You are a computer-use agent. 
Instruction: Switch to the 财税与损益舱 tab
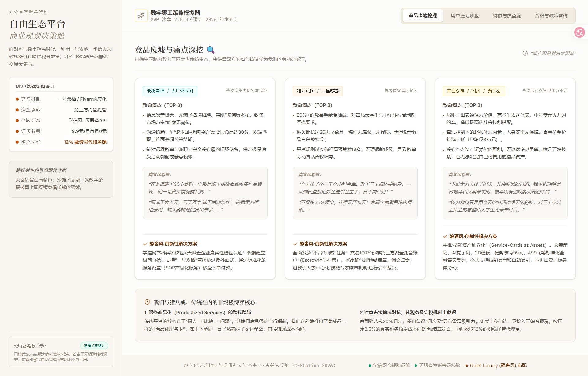(507, 16)
